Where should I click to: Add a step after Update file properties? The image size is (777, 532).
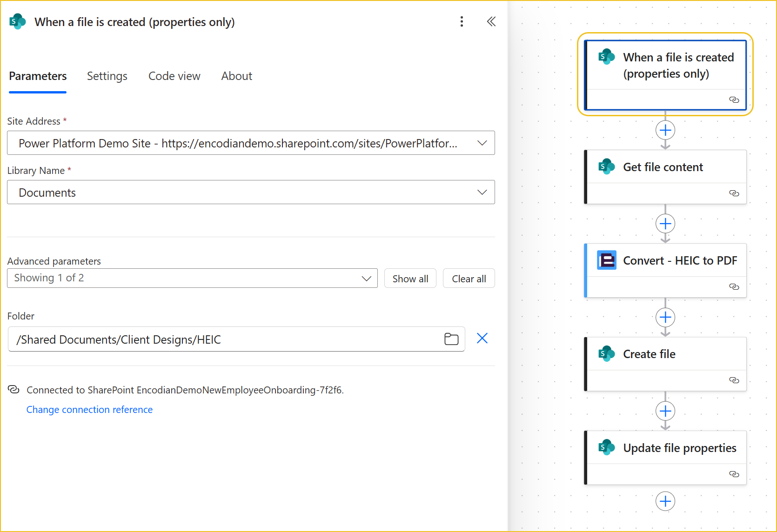[665, 501]
